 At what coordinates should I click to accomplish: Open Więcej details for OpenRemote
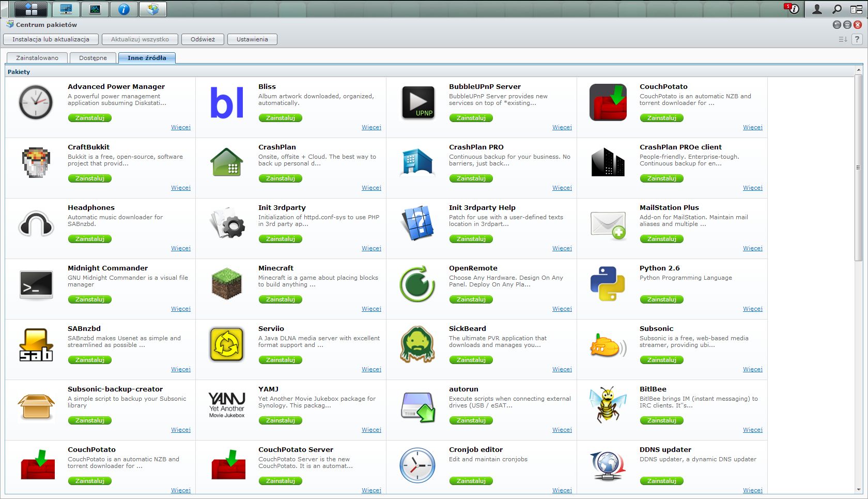[562, 309]
